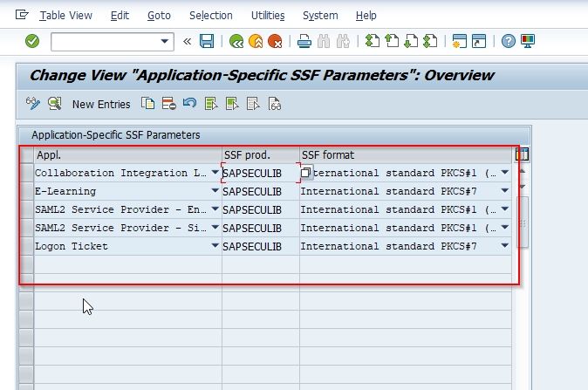This screenshot has width=588, height=390.
Task: Click the Select All icon
Action: click(211, 104)
